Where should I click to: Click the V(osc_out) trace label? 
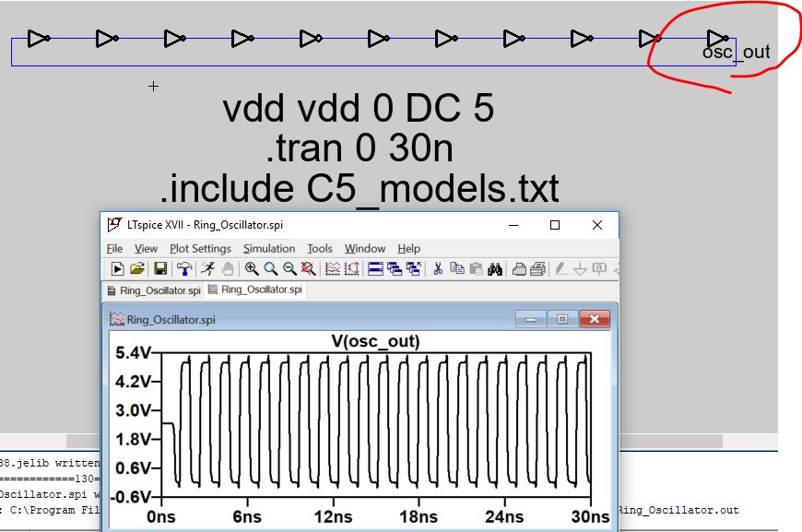(375, 342)
